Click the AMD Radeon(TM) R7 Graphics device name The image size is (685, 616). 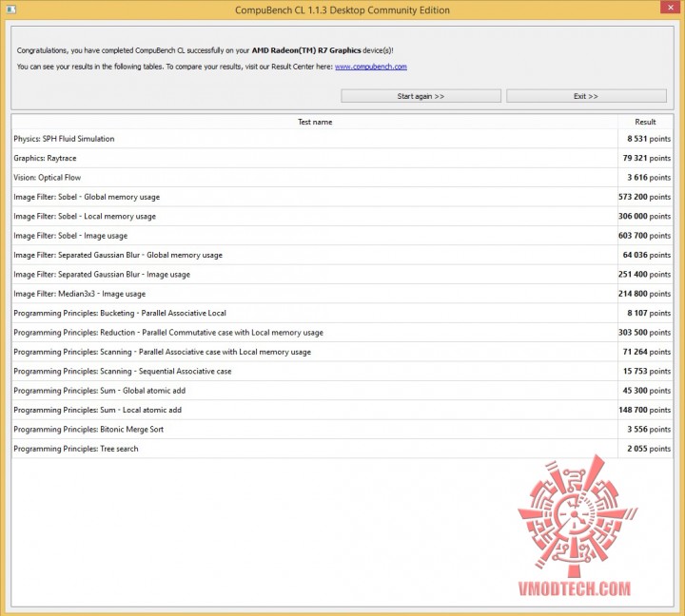[306, 50]
